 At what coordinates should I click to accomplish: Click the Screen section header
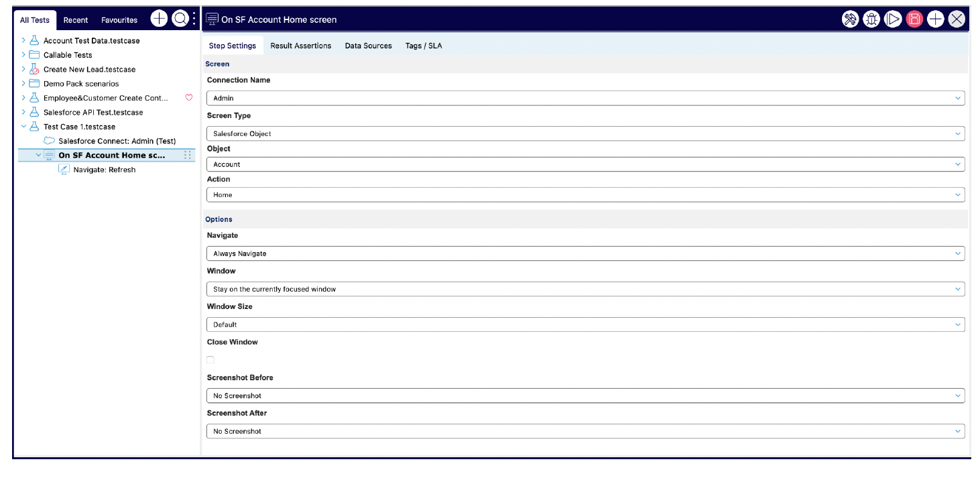coord(586,64)
